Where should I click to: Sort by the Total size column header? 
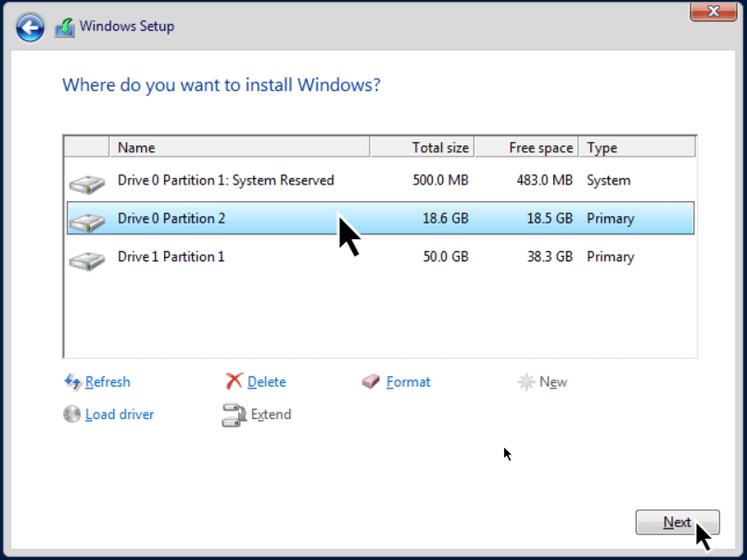click(x=422, y=147)
